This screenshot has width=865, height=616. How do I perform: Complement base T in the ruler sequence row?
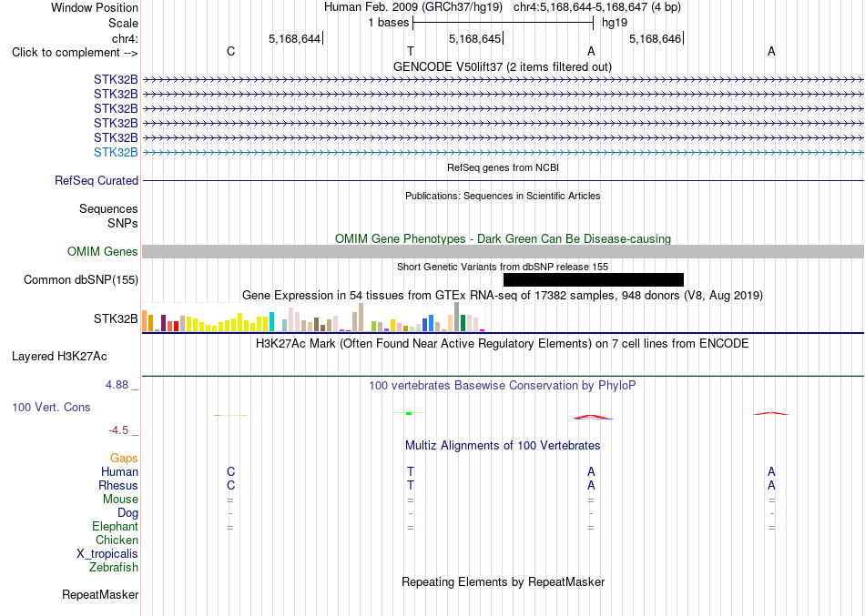[411, 51]
